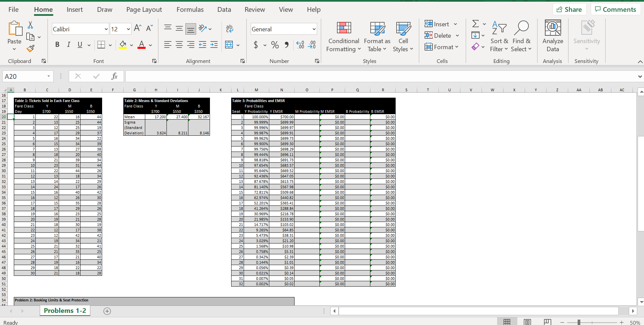
Task: Toggle bold formatting
Action: pos(57,44)
